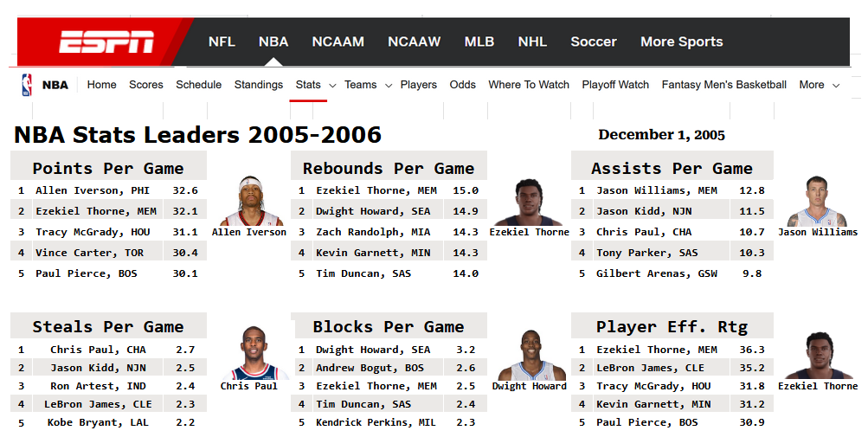Select Gilbert Arenas, GSW row

tap(672, 273)
